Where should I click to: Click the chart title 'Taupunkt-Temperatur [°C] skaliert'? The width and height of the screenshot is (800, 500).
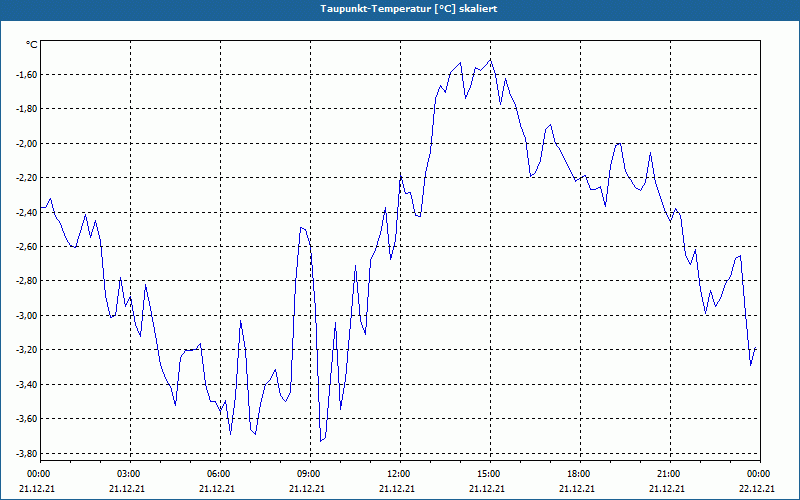point(409,9)
